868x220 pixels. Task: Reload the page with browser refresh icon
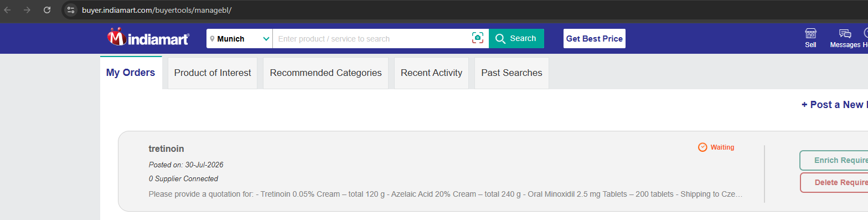coord(47,10)
